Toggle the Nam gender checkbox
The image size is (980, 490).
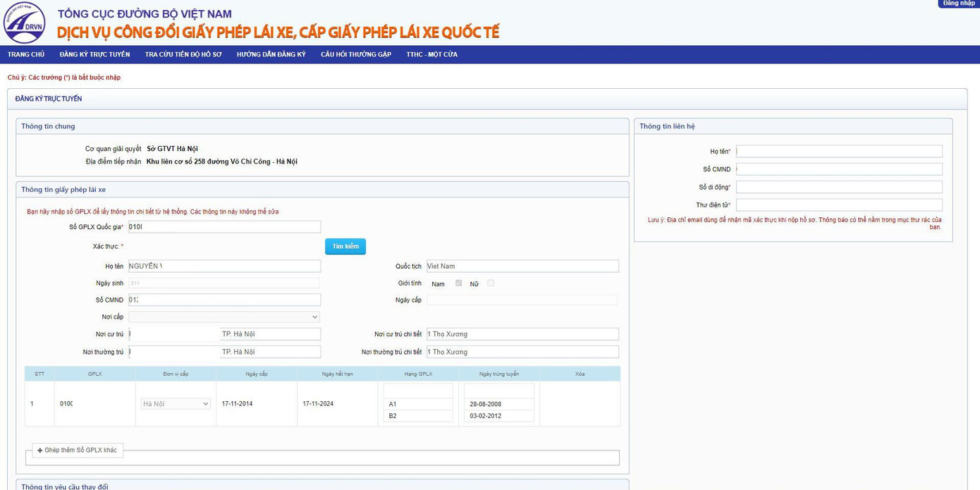tap(459, 283)
